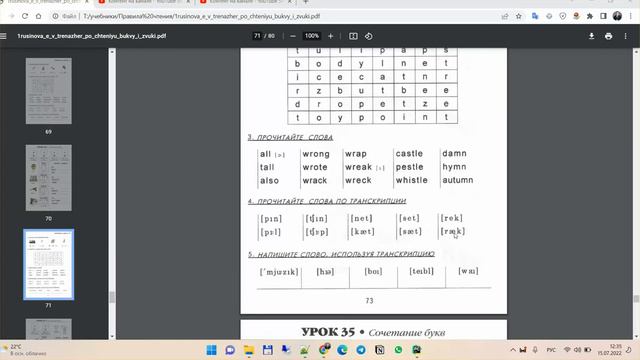640x360 pixels.
Task: Open the Chat app on the taskbar
Action: (230, 350)
